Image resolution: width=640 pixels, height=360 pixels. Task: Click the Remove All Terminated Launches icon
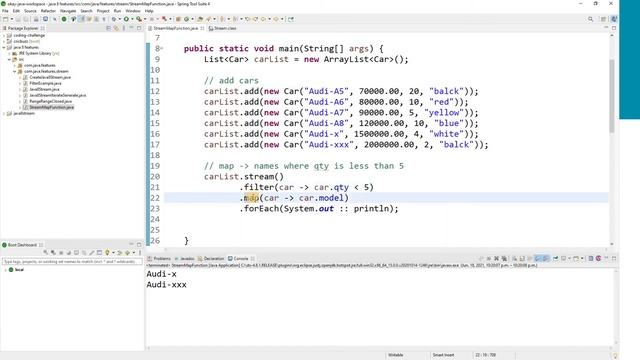coord(504,258)
